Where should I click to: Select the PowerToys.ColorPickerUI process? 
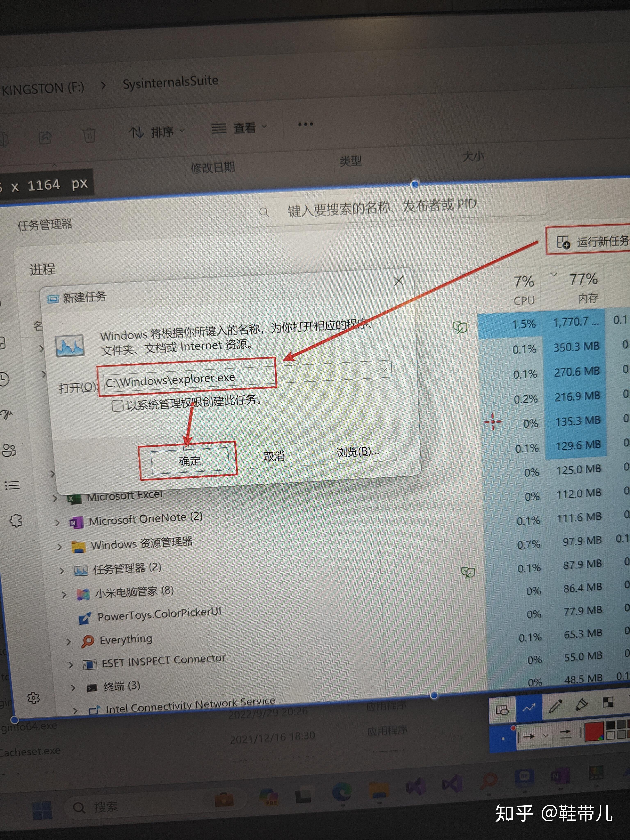[x=159, y=614]
